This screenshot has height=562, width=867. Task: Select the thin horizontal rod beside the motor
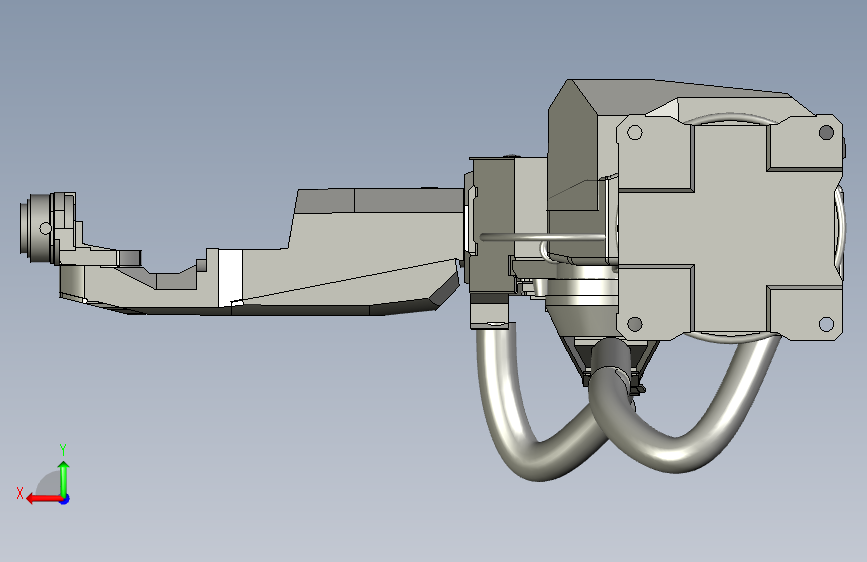pos(542,237)
